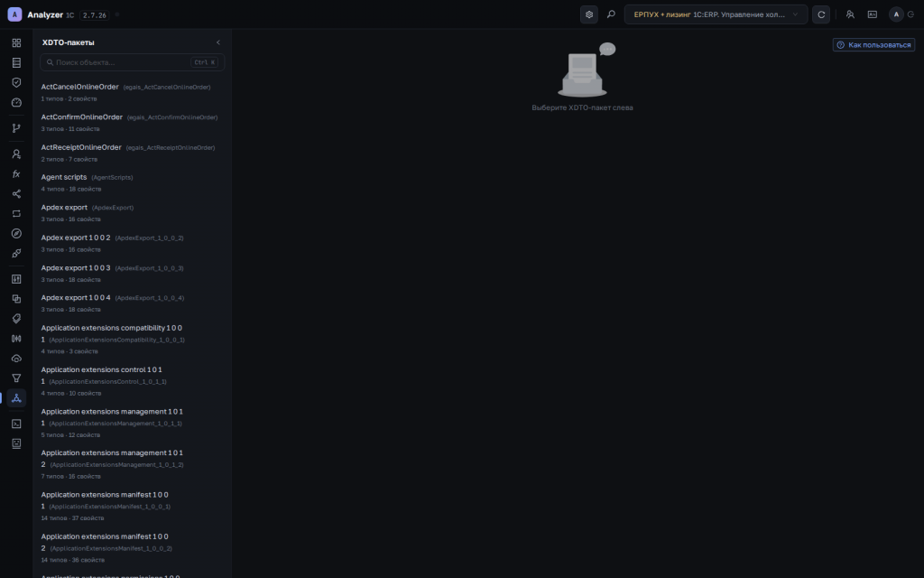924x578 pixels.
Task: Select the Apdex export 1 0 0 2 package
Action: (132, 243)
